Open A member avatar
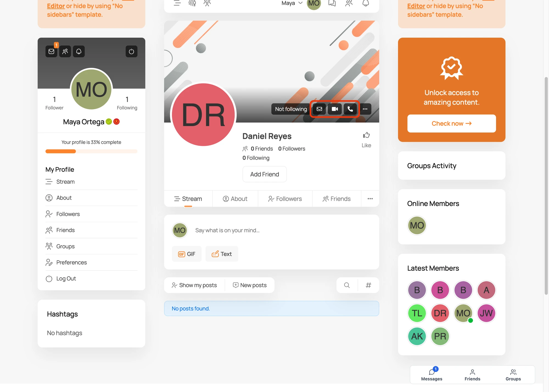Screen dimensions: 549x392 click(486, 290)
